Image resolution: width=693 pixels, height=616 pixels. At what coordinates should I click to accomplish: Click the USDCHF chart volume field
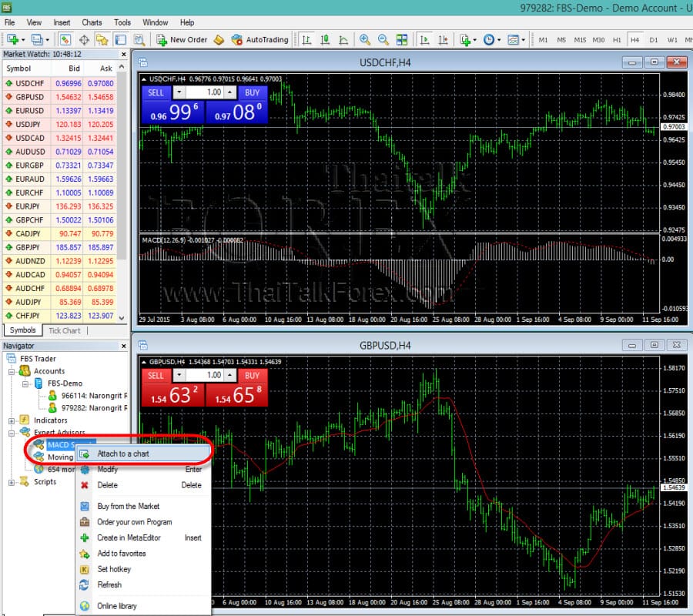[x=205, y=93]
